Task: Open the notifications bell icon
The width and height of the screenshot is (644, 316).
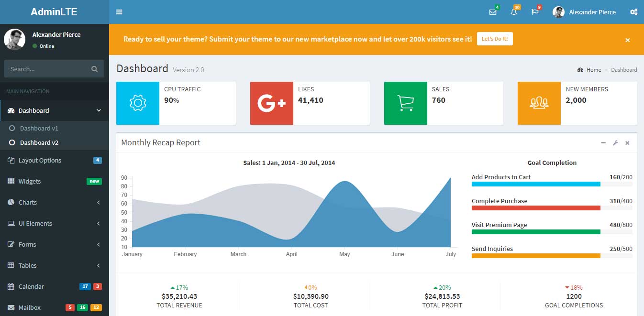Action: [514, 12]
